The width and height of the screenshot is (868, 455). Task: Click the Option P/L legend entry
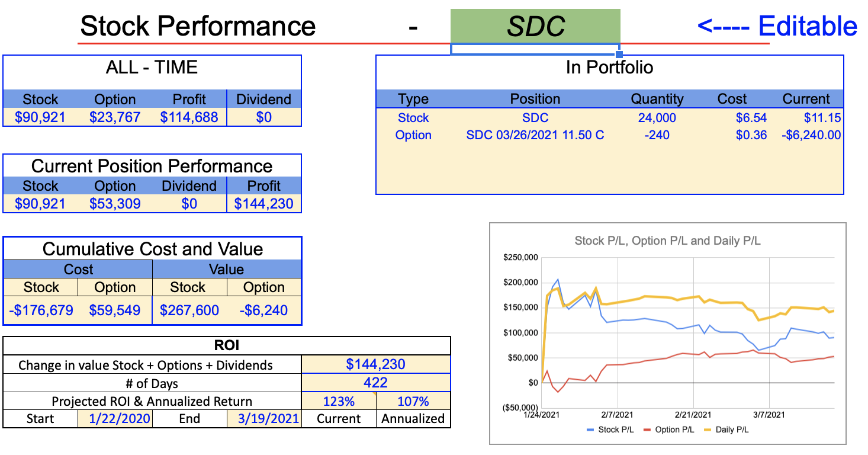668,430
